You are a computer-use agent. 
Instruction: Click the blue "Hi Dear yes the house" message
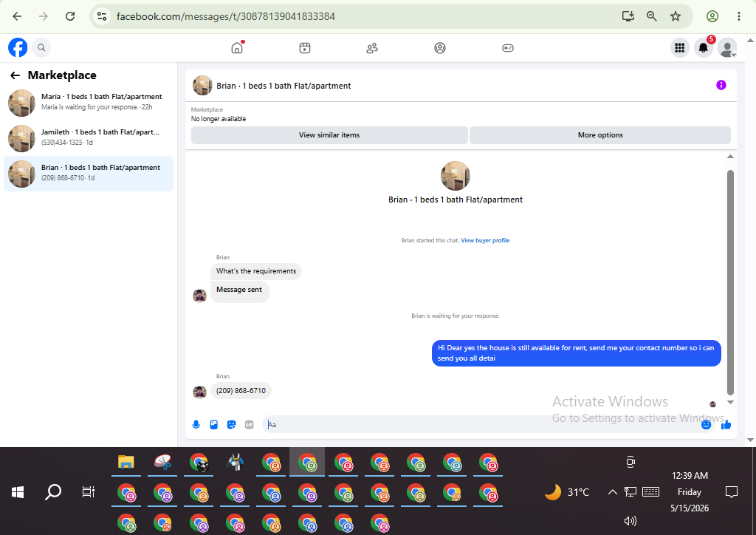click(x=576, y=353)
